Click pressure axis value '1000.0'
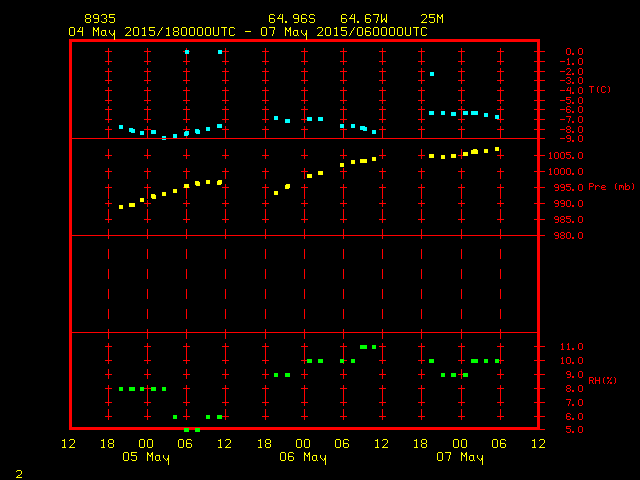The width and height of the screenshot is (640, 480). click(566, 172)
